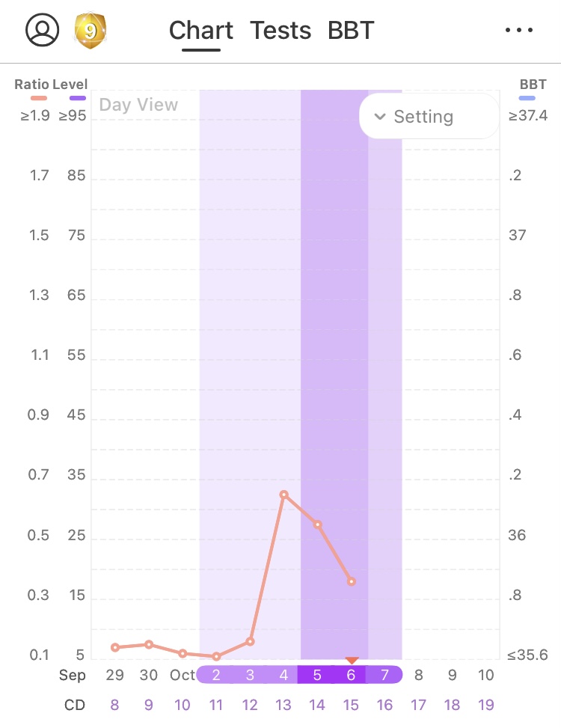
Task: Tap the ratio data point on Oct 6
Action: click(x=351, y=581)
